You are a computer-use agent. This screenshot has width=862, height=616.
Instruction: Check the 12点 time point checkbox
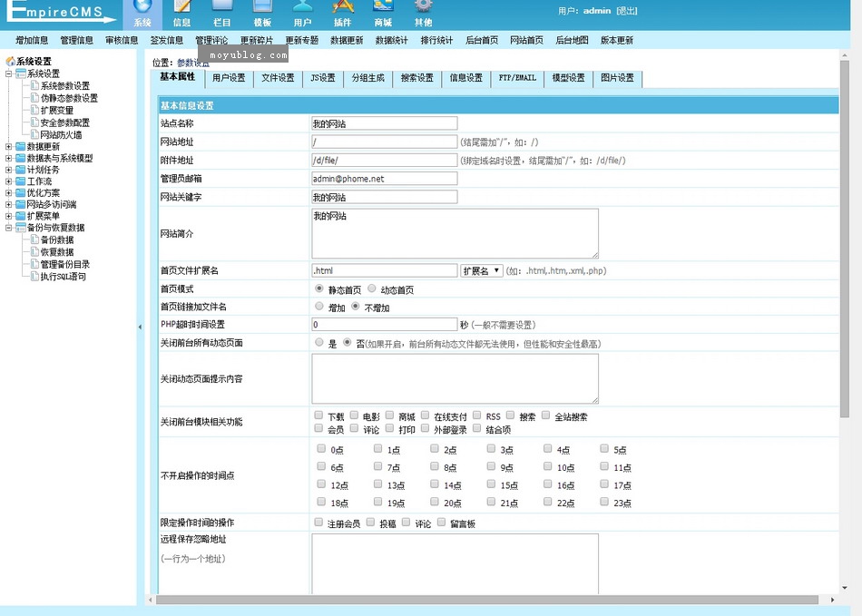point(321,484)
